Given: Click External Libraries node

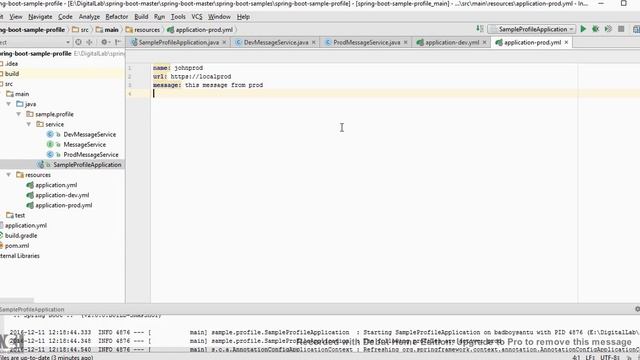Looking at the screenshot, I should point(20,256).
